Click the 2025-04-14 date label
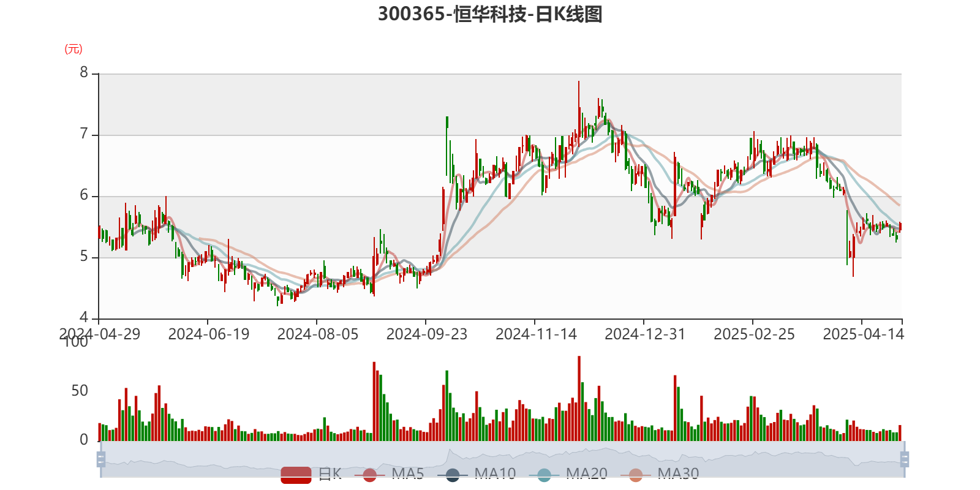This screenshot has width=980, height=490. coord(863,334)
